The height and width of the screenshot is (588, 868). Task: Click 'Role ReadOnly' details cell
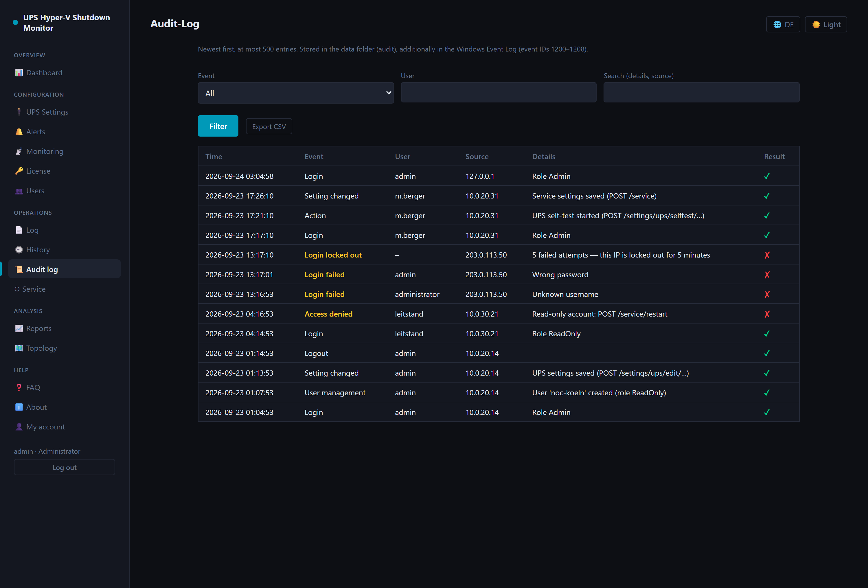point(556,334)
